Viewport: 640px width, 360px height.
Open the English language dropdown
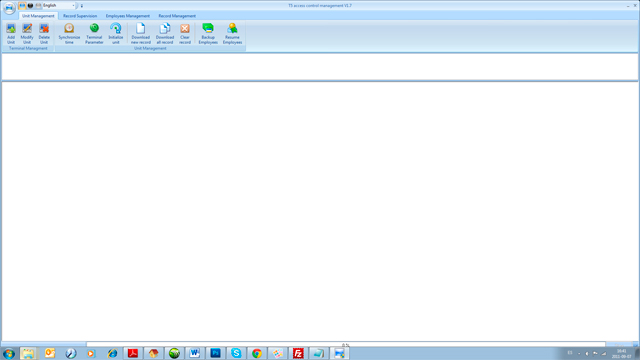[x=59, y=6]
